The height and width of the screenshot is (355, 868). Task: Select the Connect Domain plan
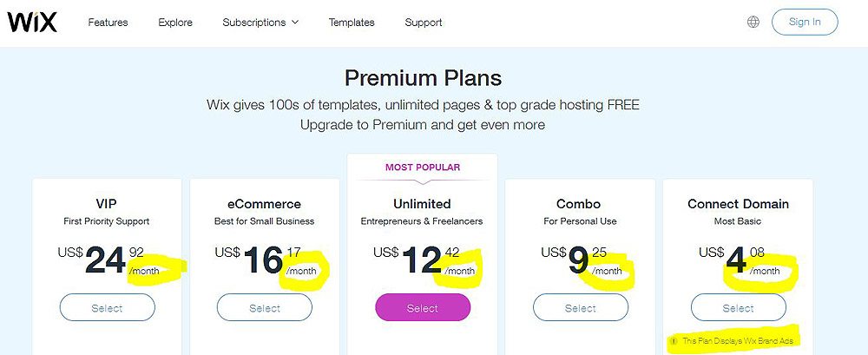point(739,307)
